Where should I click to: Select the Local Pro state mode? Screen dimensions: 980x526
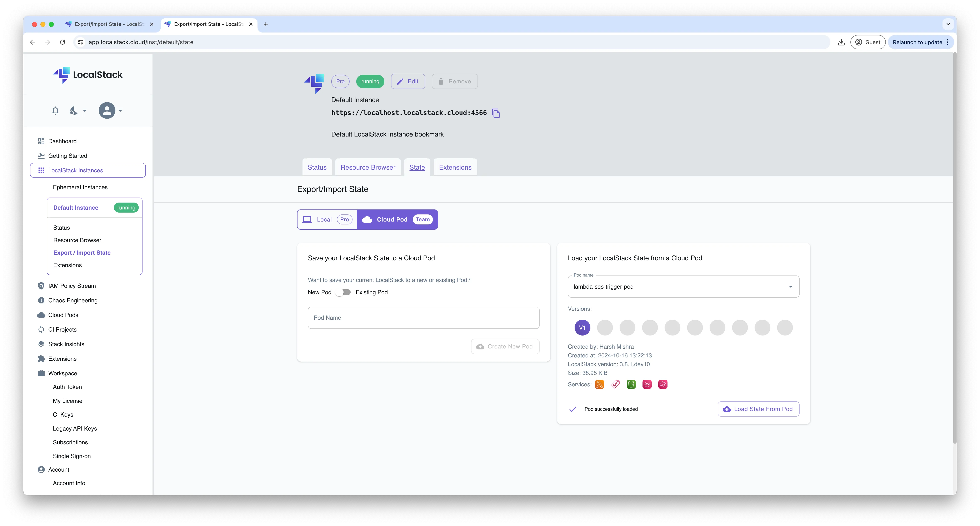click(x=327, y=219)
